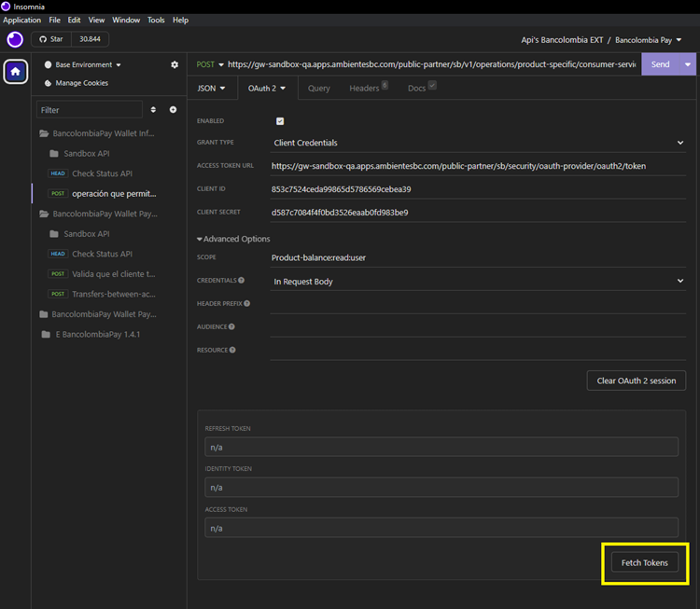Open the Help menu
The image size is (700, 609).
click(180, 21)
